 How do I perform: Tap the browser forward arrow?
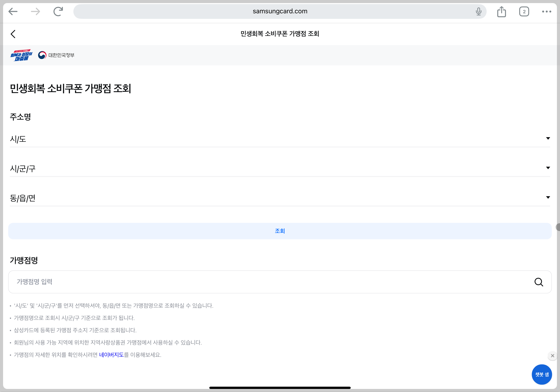click(36, 11)
